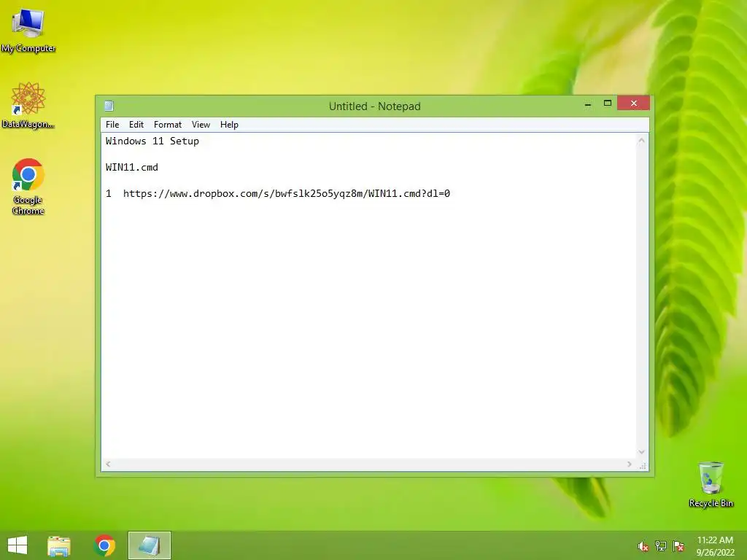
Task: Open the Windows Start button
Action: [18, 545]
